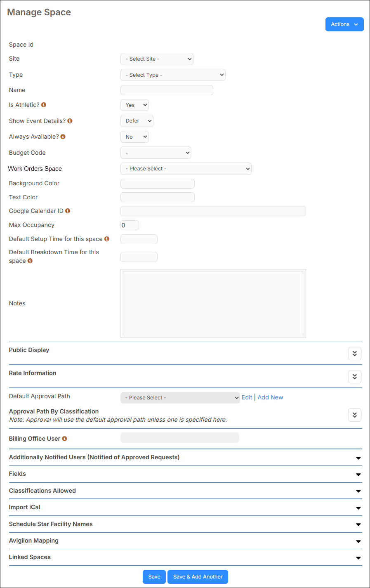Open the Actions dropdown button
The width and height of the screenshot is (370, 588).
point(344,24)
